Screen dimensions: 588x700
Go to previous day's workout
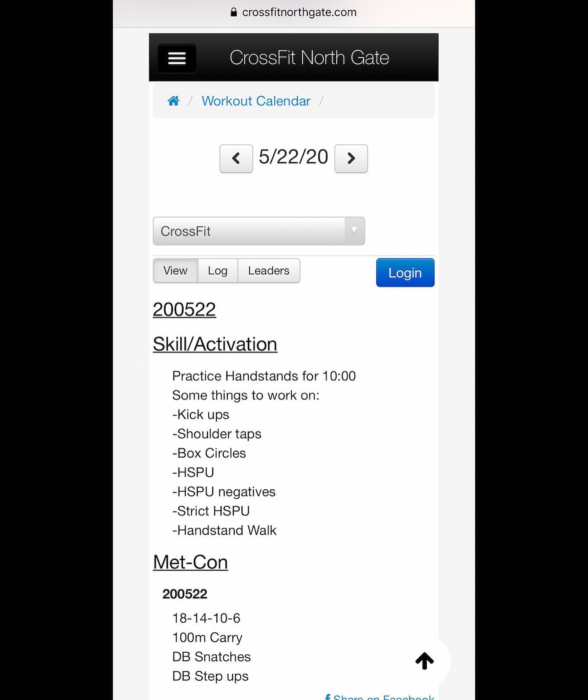[236, 158]
